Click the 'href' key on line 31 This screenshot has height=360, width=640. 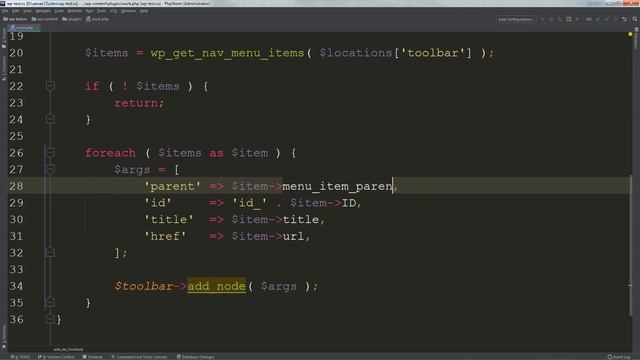click(x=165, y=236)
